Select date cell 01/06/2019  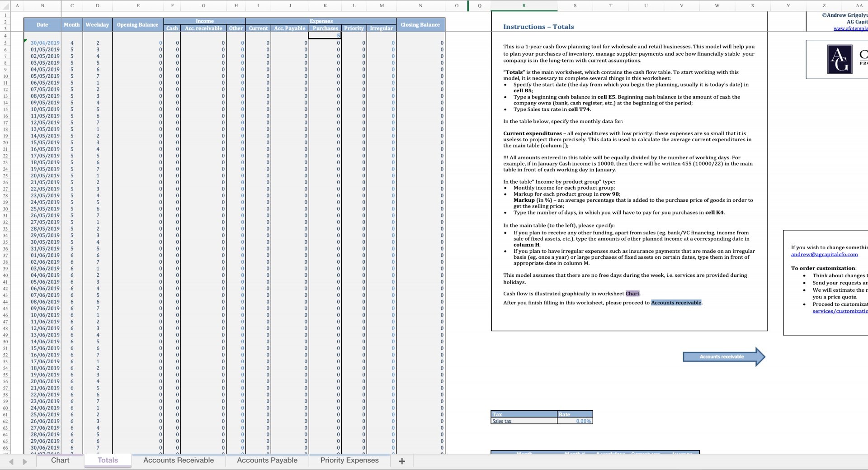42,255
